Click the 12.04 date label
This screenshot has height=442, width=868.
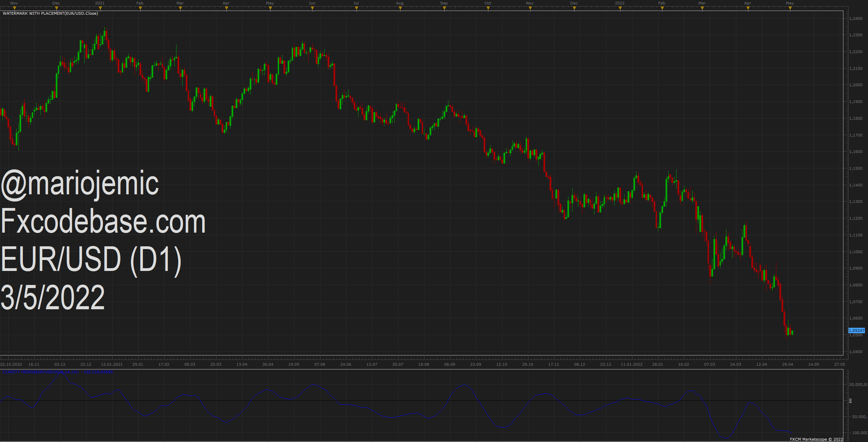pyautogui.click(x=762, y=364)
